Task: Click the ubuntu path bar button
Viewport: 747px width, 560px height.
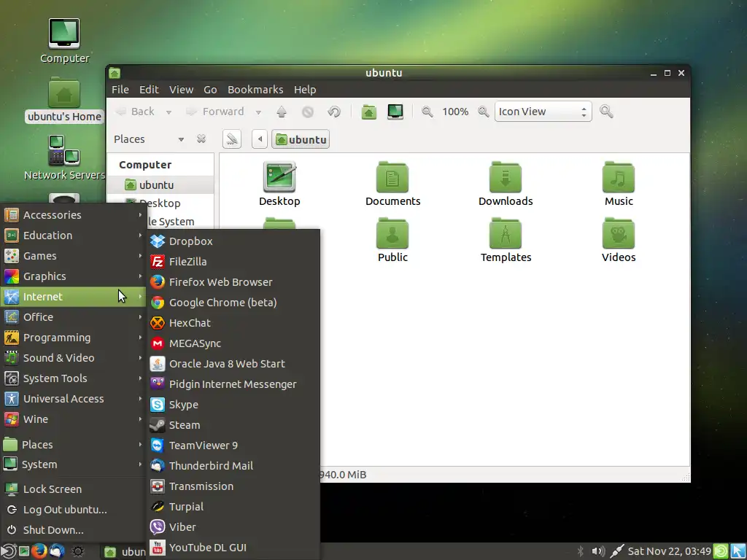Action: pos(301,139)
